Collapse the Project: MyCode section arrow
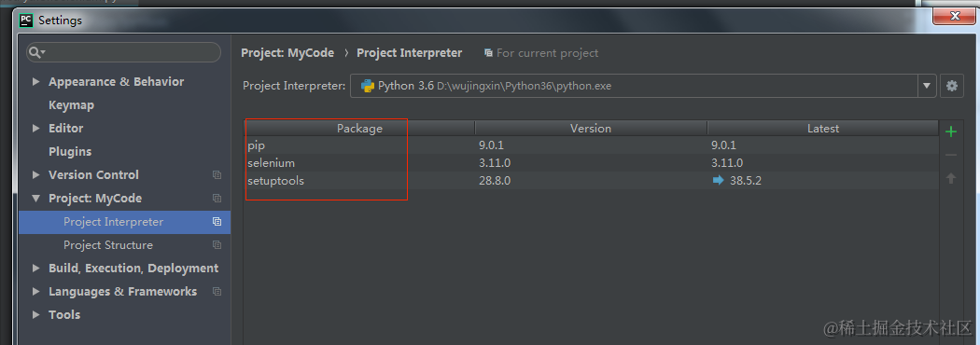 [x=35, y=199]
